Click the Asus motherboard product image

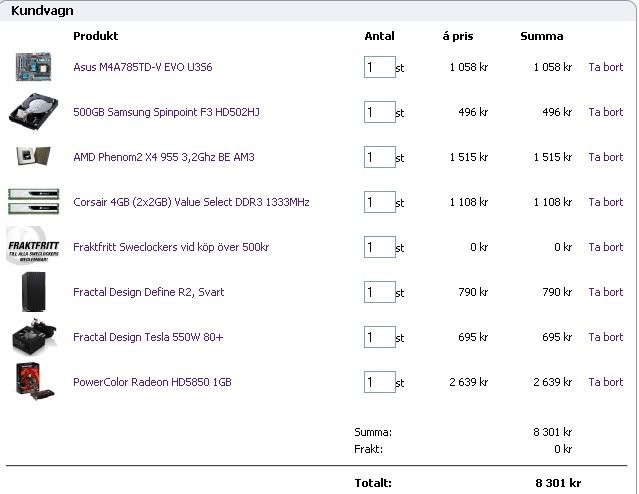[33, 67]
